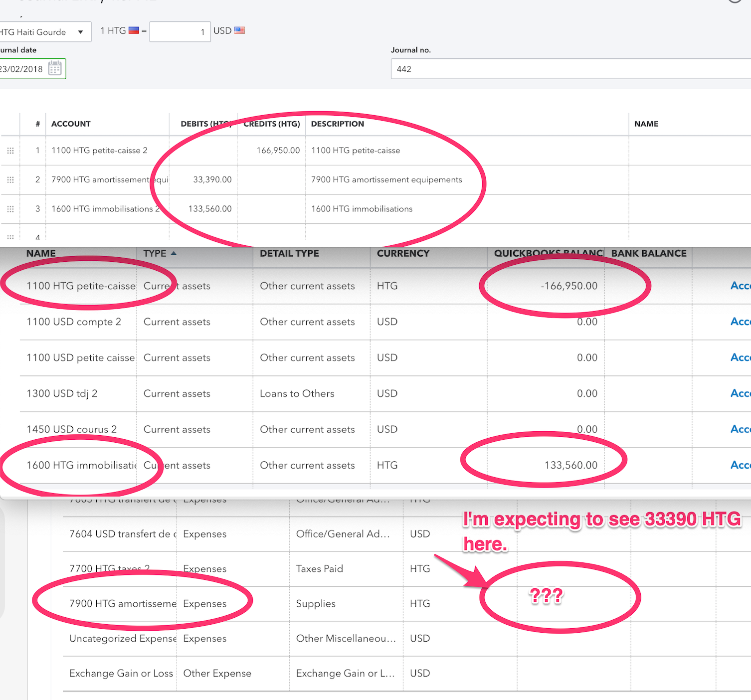Open the 1300 USD tdj 2 account row

[385, 394]
